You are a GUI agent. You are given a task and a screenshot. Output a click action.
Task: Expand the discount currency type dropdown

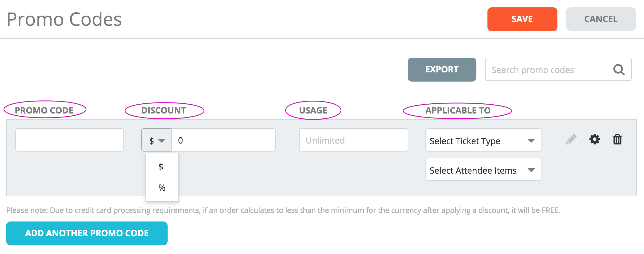(x=157, y=140)
